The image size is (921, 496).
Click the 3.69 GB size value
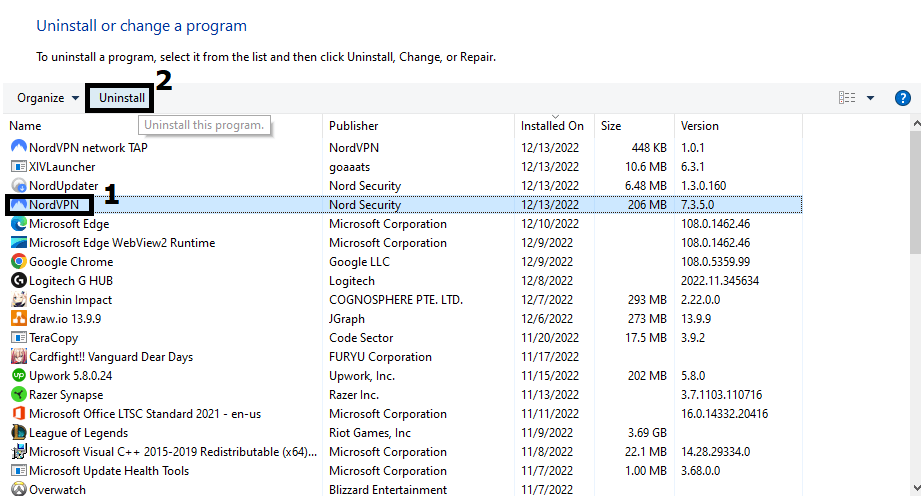647,433
